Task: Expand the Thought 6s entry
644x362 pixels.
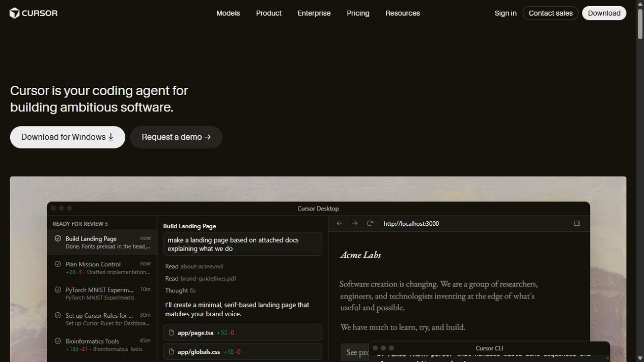Action: point(180,291)
